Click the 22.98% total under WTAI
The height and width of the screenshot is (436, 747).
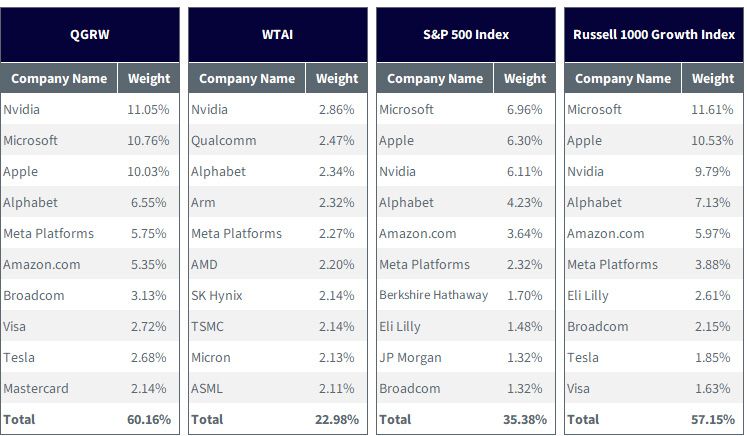(x=336, y=419)
